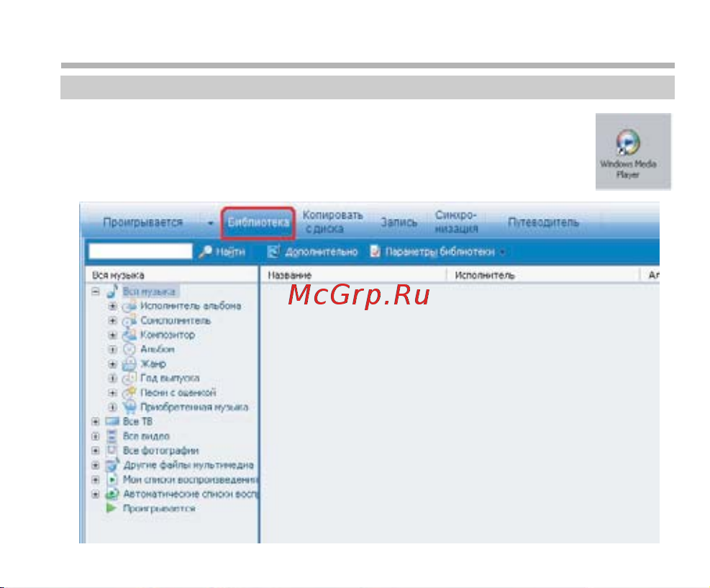
Task: Click the Все фотографии picture icon
Action: [111, 451]
